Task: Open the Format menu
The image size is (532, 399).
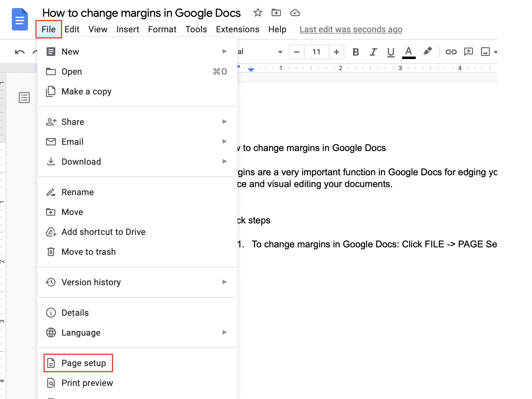Action: 162,29
